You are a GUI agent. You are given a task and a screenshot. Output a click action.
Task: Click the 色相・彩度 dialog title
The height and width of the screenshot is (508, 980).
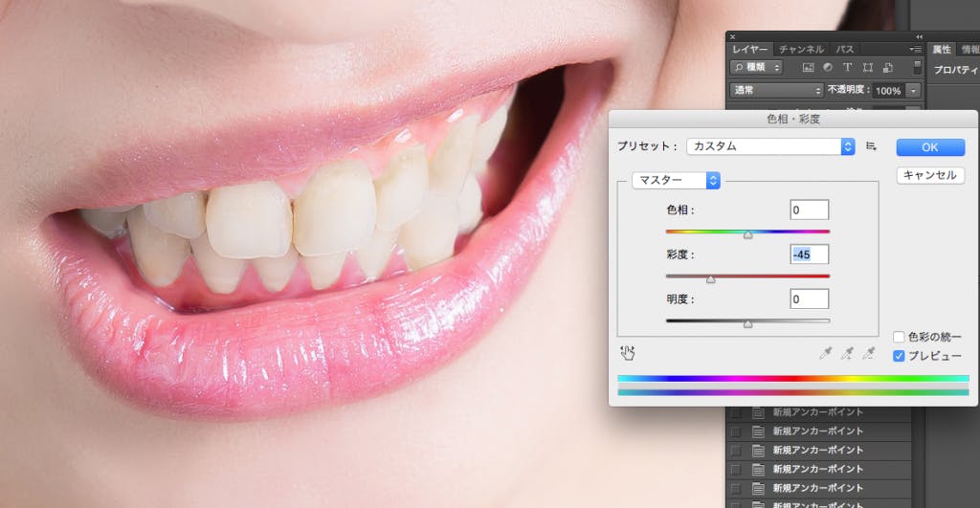793,119
